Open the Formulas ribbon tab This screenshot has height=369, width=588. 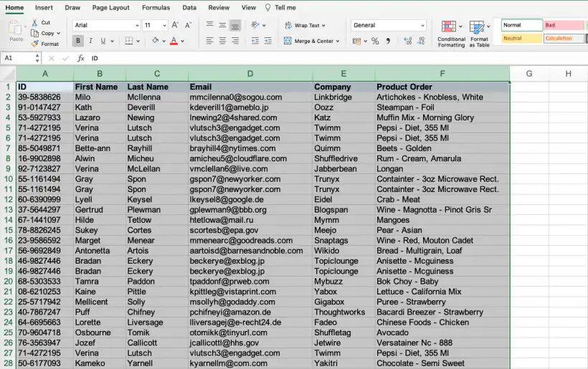[156, 7]
